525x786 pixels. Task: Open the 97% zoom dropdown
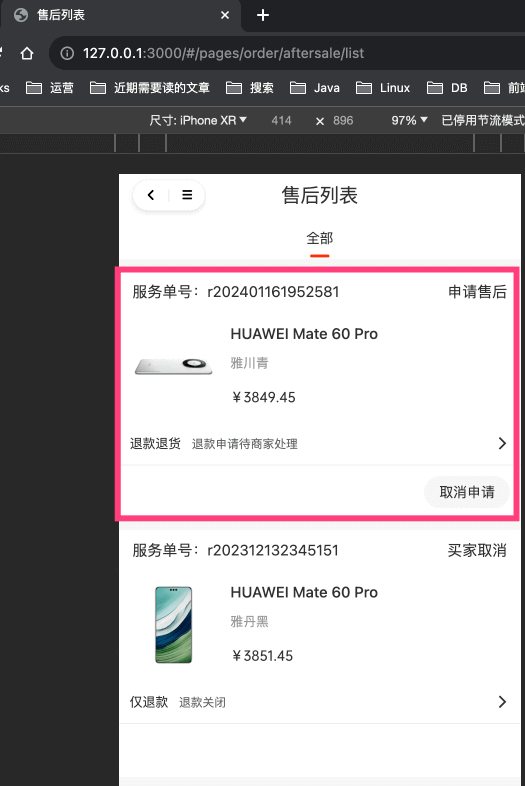(409, 120)
